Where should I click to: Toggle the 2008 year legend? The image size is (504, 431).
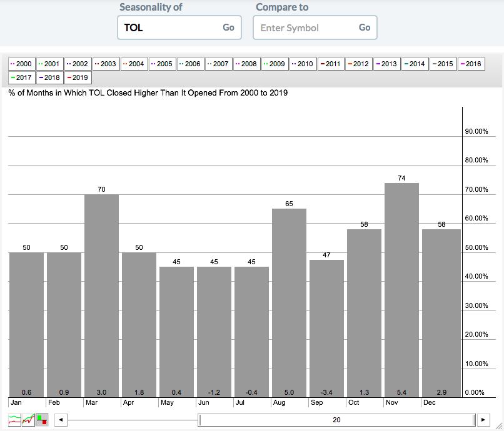click(x=246, y=64)
